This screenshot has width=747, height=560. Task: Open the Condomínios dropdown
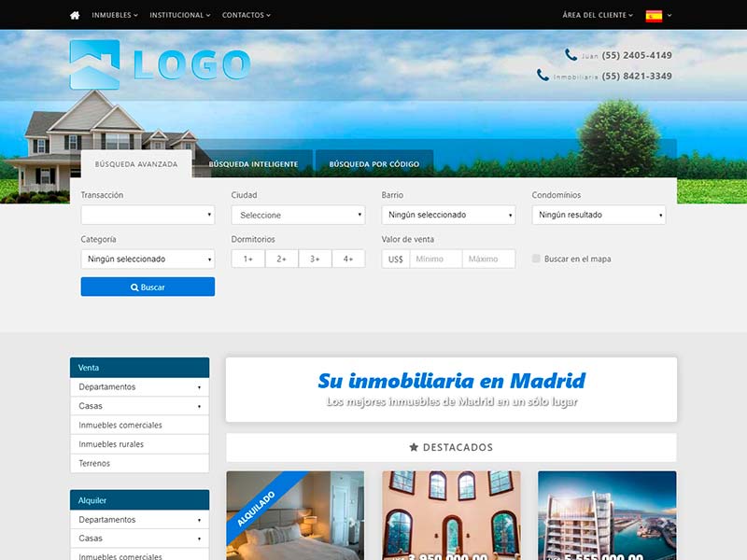tap(599, 215)
